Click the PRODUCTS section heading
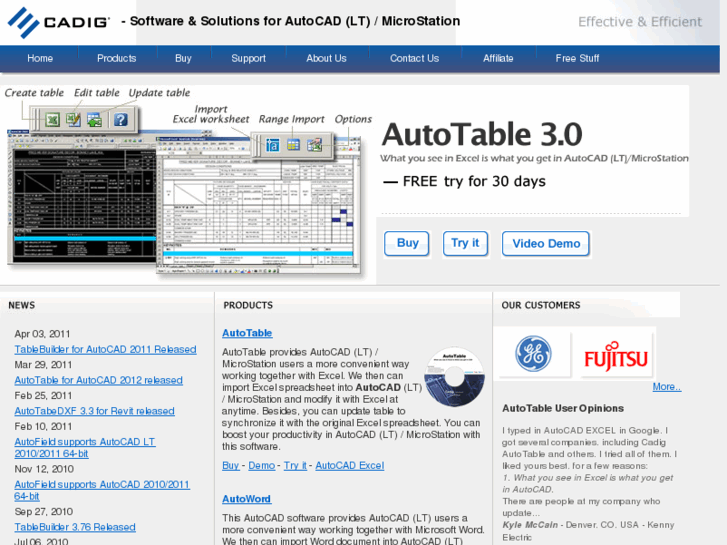The image size is (727, 545). (x=248, y=305)
